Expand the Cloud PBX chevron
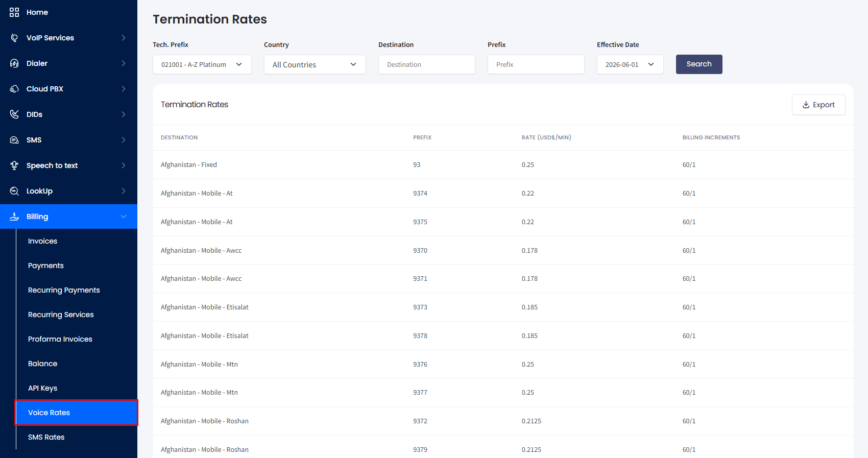 pyautogui.click(x=124, y=89)
